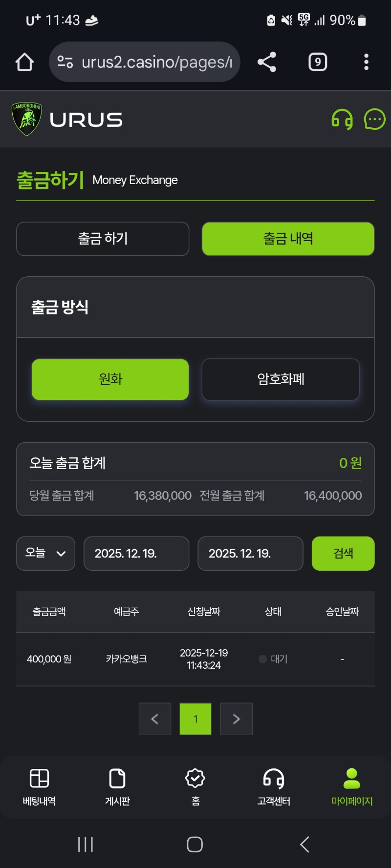Image resolution: width=391 pixels, height=868 pixels.
Task: Tap the share icon in browser bar
Action: click(267, 62)
